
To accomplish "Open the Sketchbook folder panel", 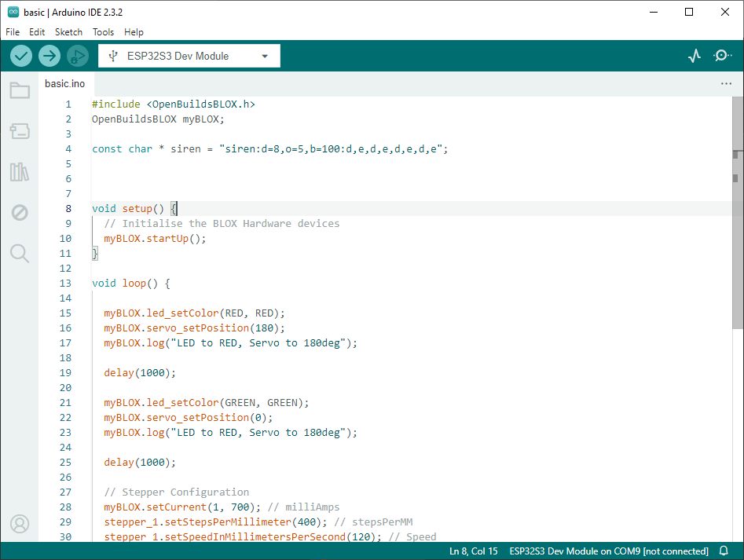I will point(20,90).
